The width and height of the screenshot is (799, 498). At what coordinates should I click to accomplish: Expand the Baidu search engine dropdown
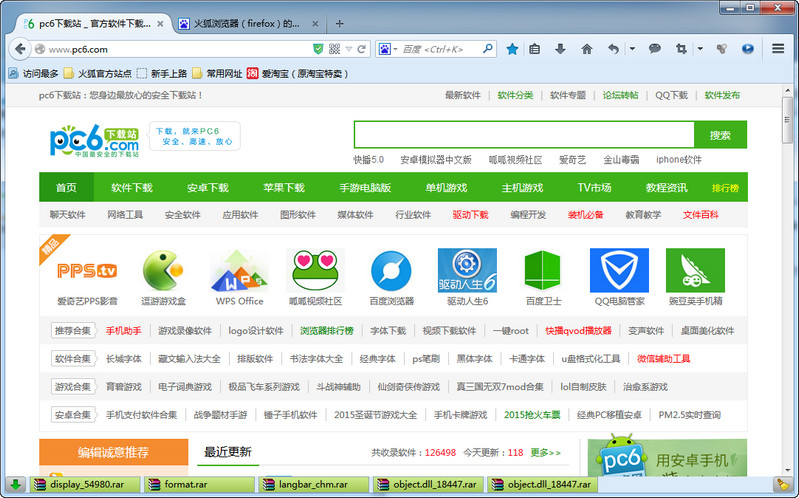coord(395,48)
